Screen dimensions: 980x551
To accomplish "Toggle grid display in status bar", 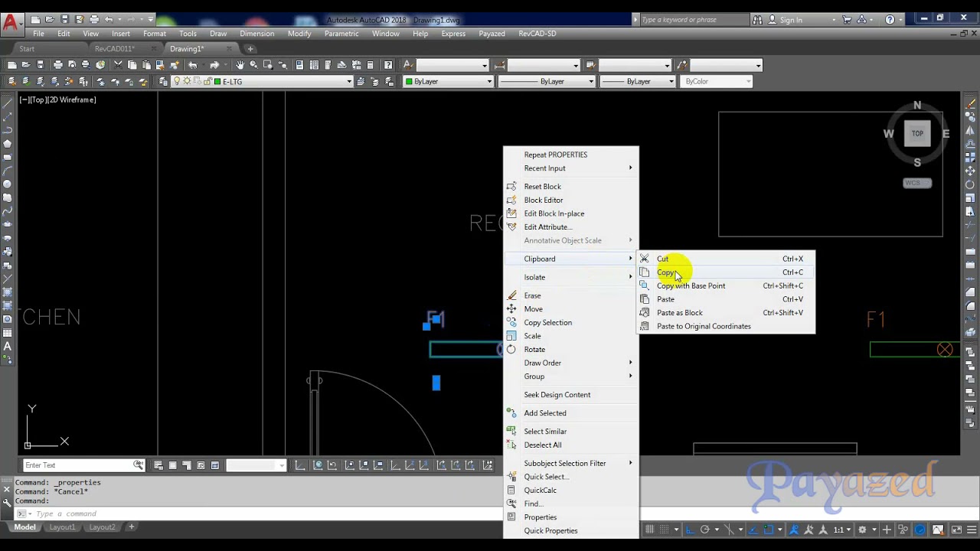I will (650, 530).
